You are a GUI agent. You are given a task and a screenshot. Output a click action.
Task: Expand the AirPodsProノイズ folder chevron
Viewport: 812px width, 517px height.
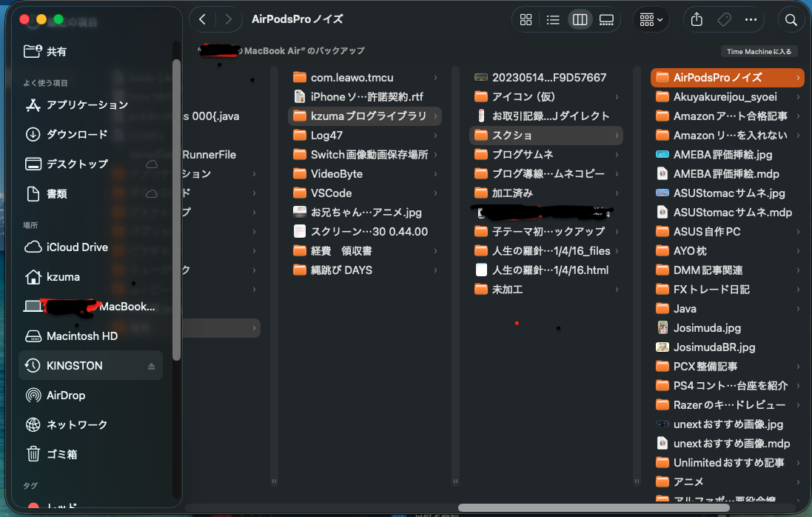pos(798,78)
